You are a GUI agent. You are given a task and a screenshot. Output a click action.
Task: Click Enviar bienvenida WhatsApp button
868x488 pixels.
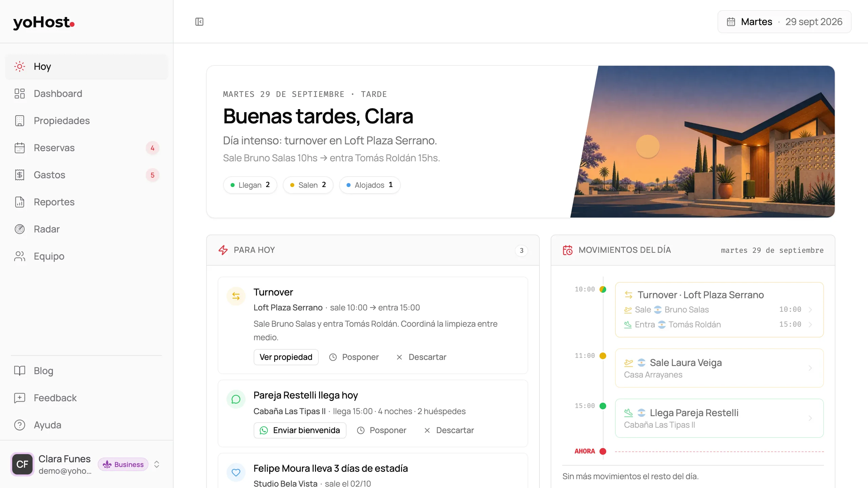tap(300, 430)
